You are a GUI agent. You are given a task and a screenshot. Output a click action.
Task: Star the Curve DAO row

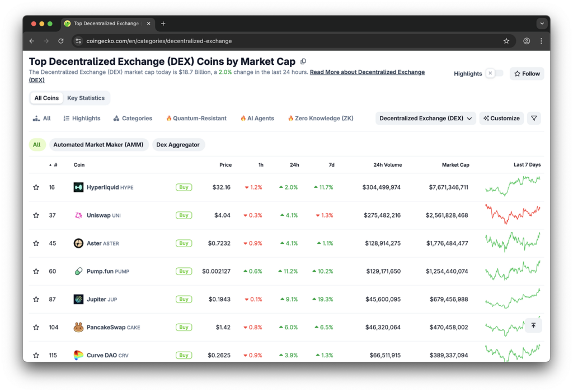click(x=36, y=355)
